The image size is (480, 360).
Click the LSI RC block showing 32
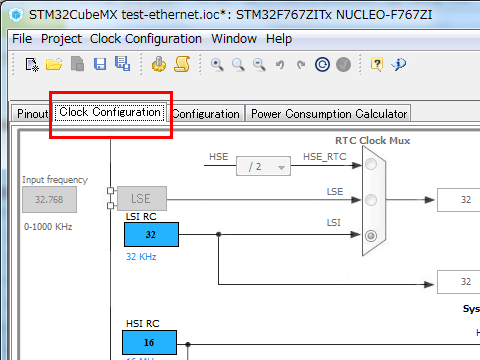click(151, 235)
